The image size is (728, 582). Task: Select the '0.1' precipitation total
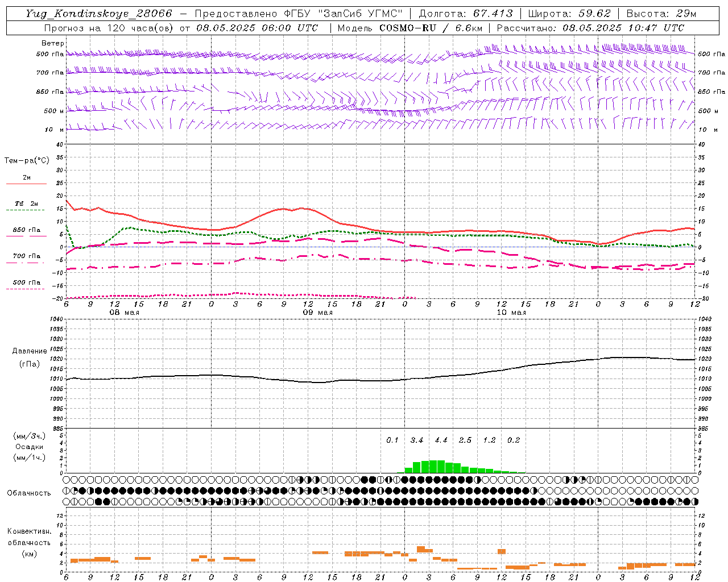coord(392,440)
